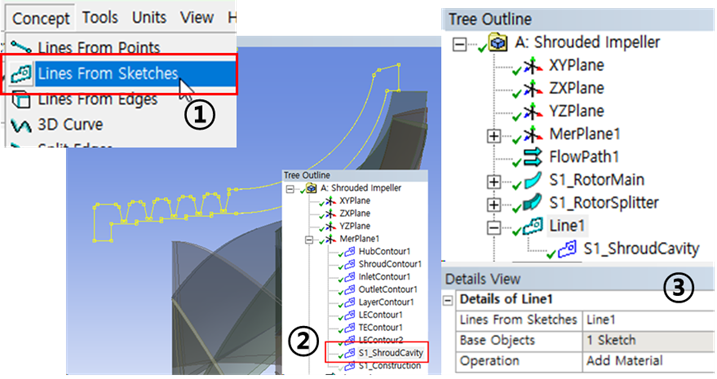
Task: Select S1_ShroudCavity under Line1
Action: point(641,248)
